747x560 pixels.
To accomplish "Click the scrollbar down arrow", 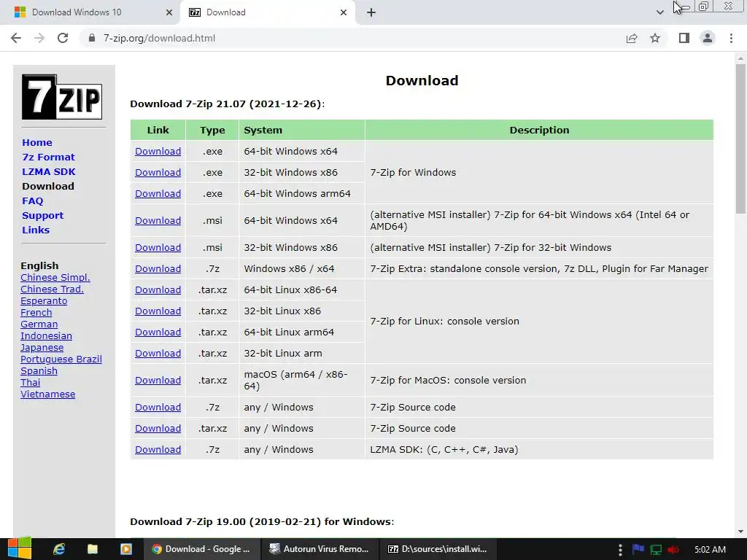I will (x=740, y=532).
